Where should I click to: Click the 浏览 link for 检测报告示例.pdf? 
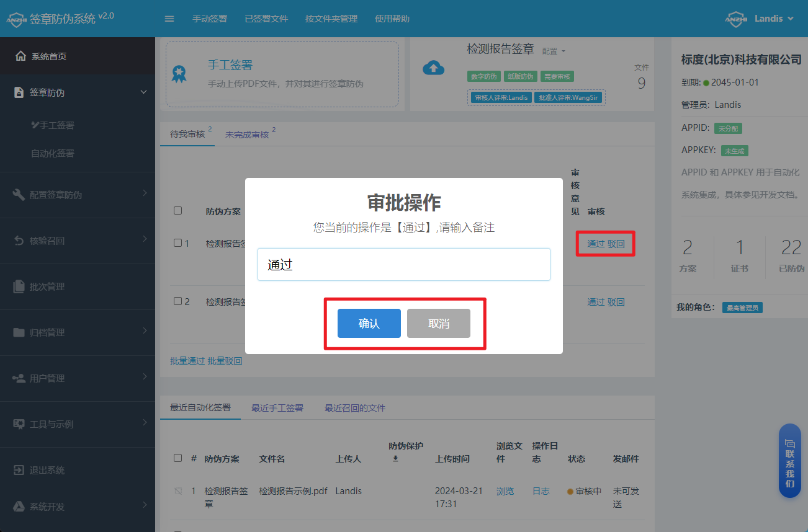coord(505,490)
